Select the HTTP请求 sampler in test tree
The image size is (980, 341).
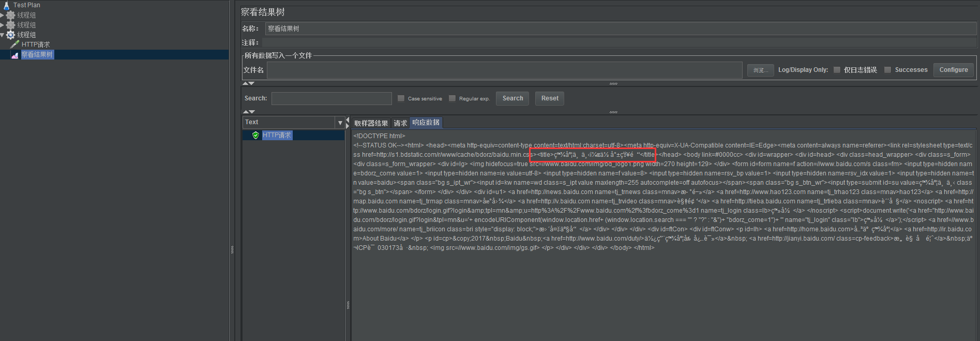tap(36, 45)
